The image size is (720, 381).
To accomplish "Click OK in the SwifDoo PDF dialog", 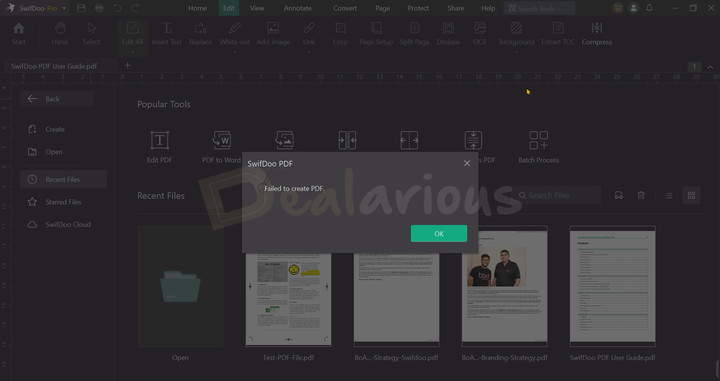I will click(439, 233).
